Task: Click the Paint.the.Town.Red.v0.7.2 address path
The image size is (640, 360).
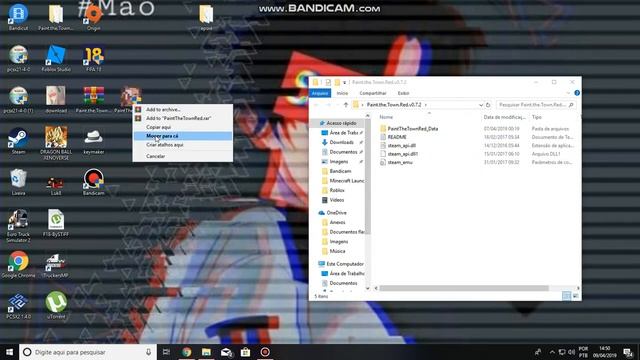Action: pos(394,105)
